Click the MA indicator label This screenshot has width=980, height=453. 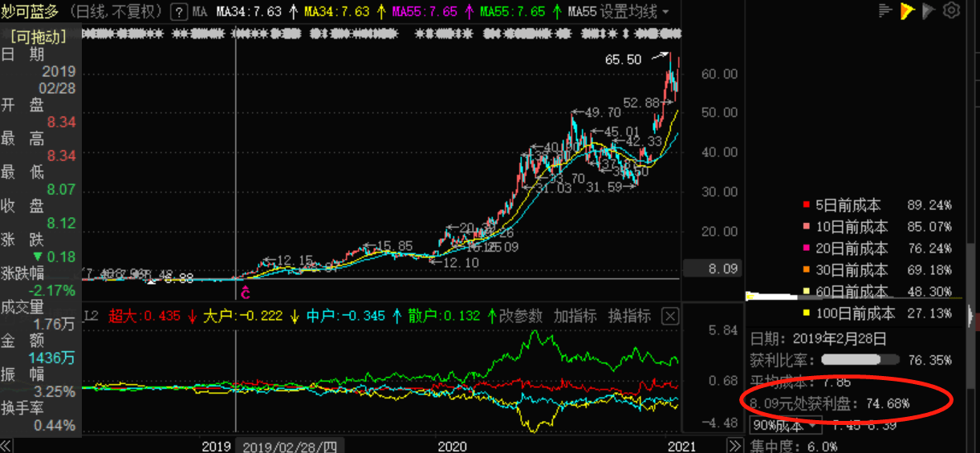(200, 11)
